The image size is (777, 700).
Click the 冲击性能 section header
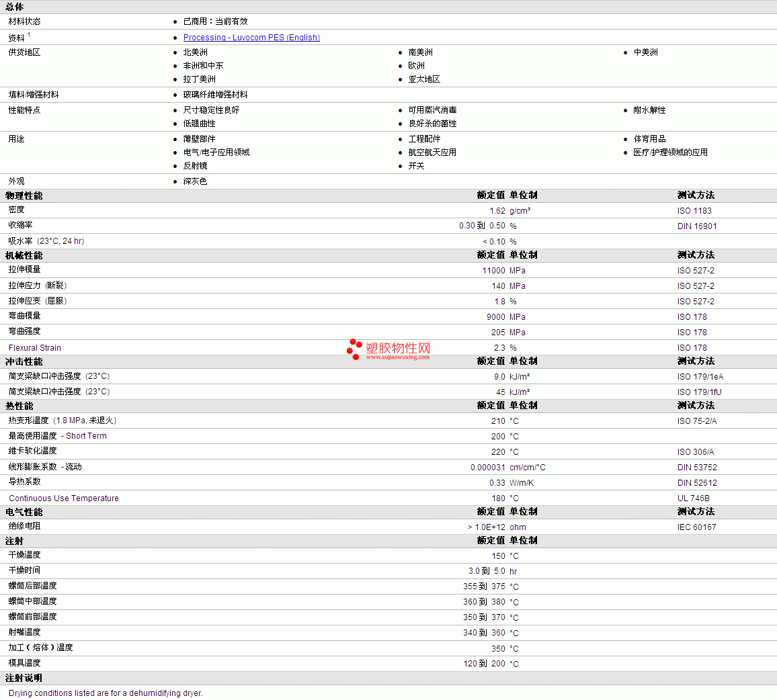(x=24, y=361)
